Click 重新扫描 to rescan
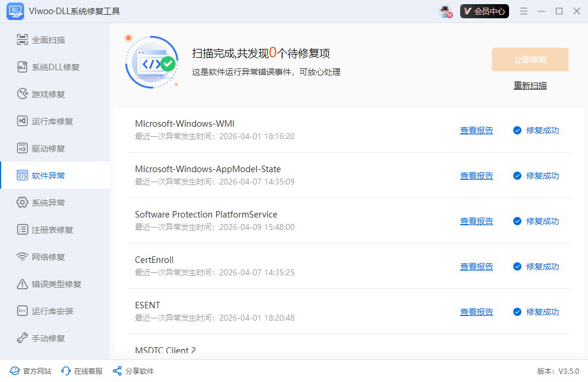Viewport: 588px width, 382px height. [x=530, y=85]
